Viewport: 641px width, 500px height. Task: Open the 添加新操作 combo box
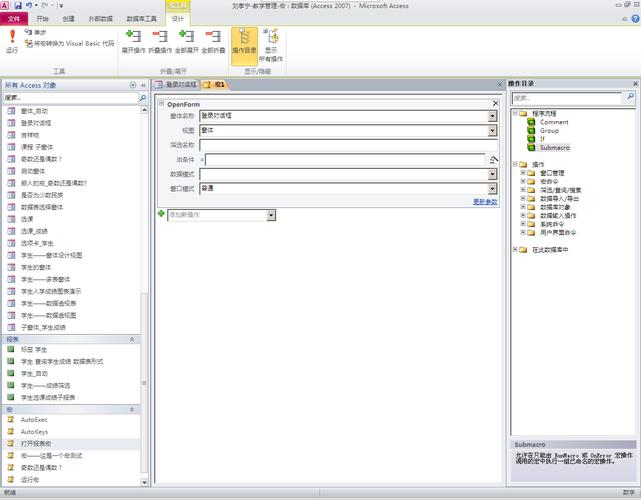coord(221,215)
